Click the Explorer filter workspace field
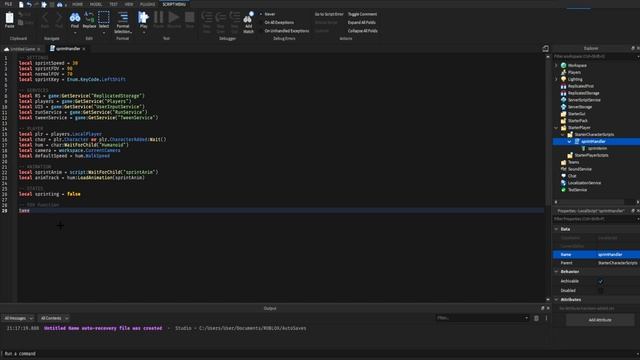Viewport: 640px width, 360px height. (595, 56)
